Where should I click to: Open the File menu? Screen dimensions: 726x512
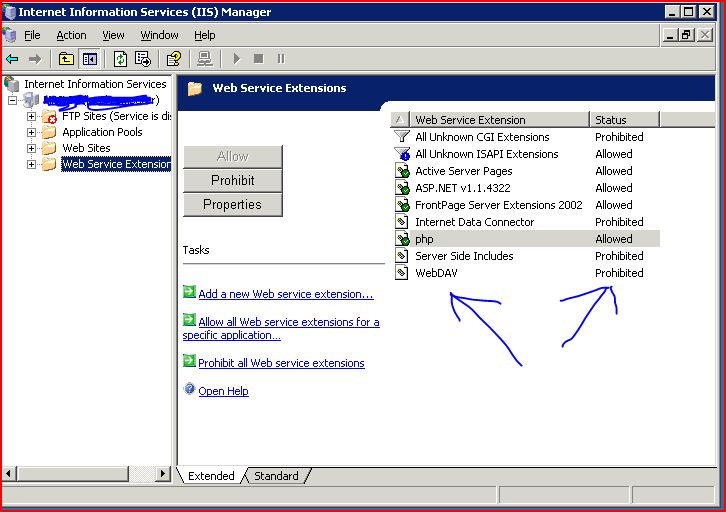pyautogui.click(x=32, y=35)
